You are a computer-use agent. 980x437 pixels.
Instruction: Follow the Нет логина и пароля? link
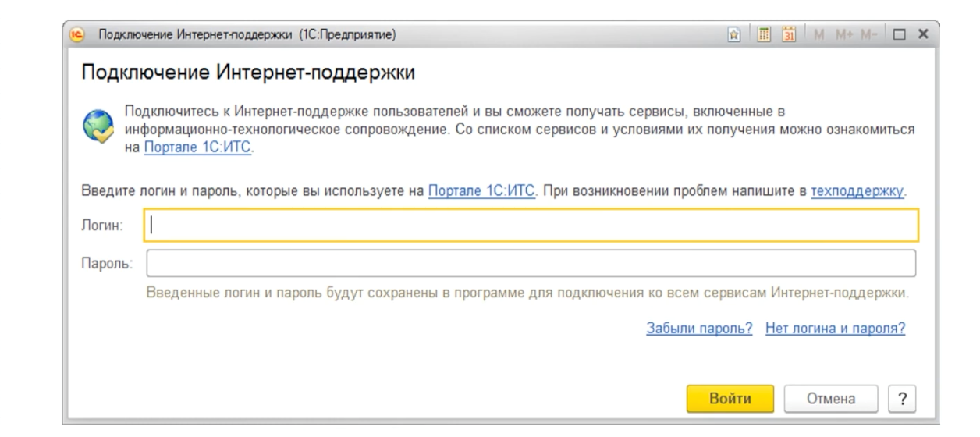click(835, 329)
